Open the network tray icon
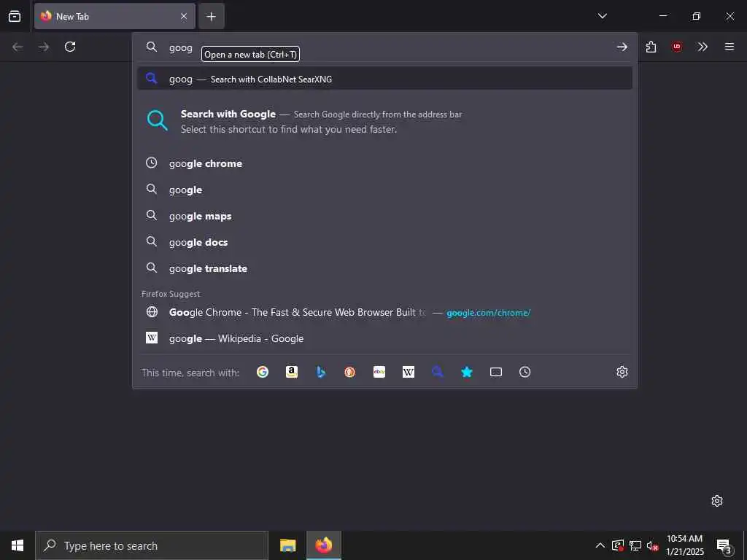Viewport: 747px width, 560px height. coord(635,545)
